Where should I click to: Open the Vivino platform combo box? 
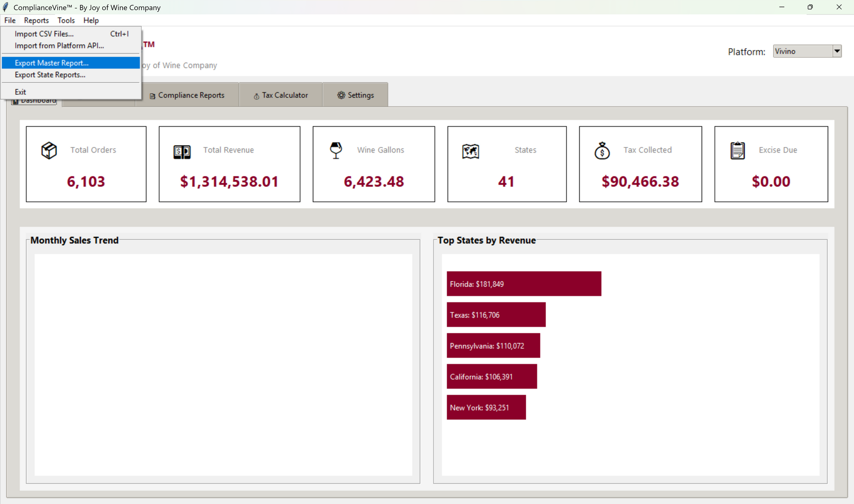pos(807,51)
